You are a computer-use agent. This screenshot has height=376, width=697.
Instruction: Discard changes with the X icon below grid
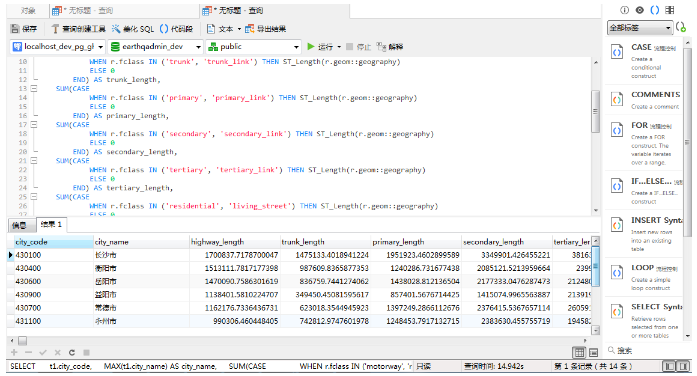[x=57, y=352]
